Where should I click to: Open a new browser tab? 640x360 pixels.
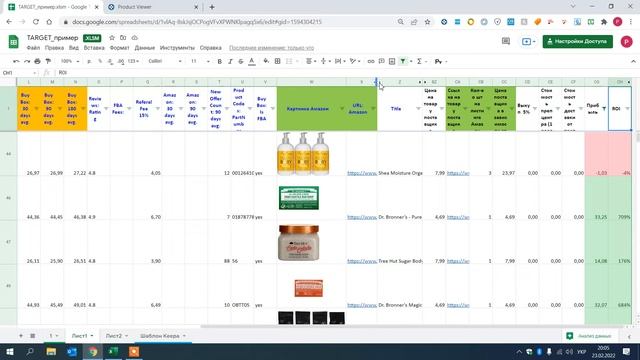pos(212,7)
